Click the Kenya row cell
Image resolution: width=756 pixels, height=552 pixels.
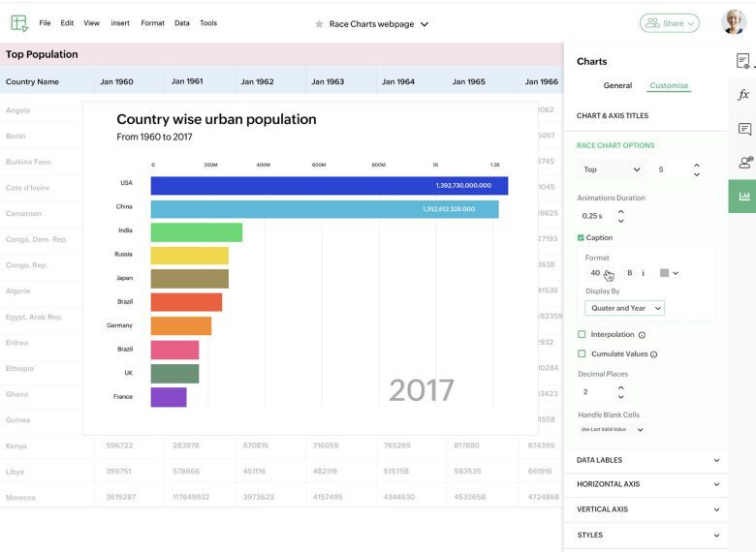click(x=47, y=446)
